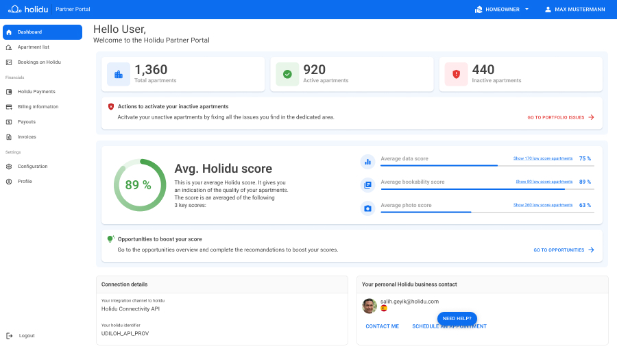Click the green Active apartments checkmark icon
The width and height of the screenshot is (617, 364).
coord(287,74)
